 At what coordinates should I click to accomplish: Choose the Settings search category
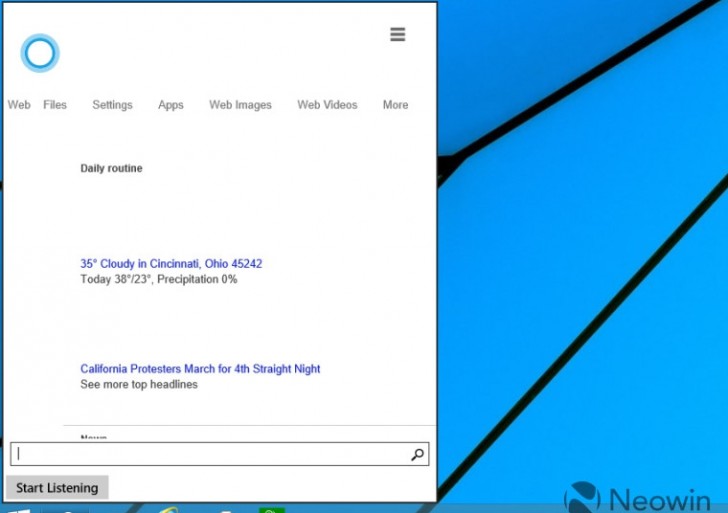tap(112, 105)
